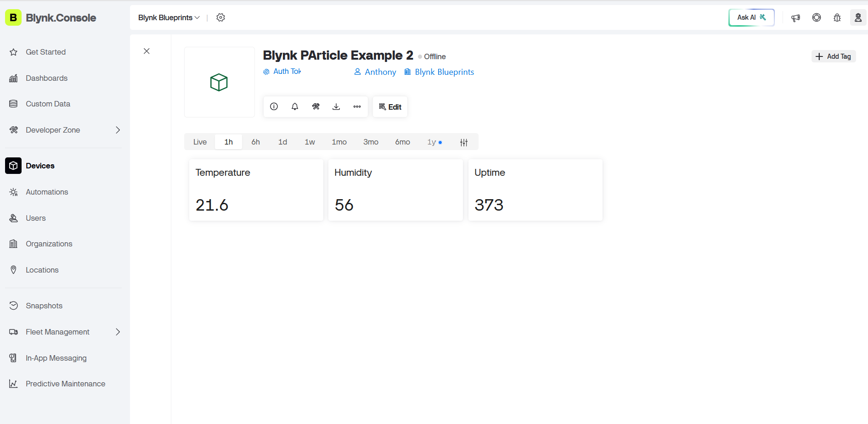Click the device cube thumbnail

click(219, 82)
